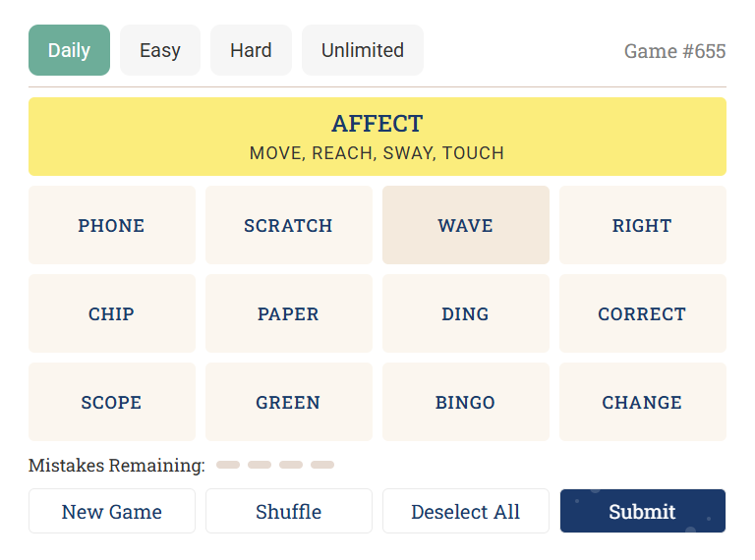
Task: Select the PHONE word tile
Action: pos(112,225)
